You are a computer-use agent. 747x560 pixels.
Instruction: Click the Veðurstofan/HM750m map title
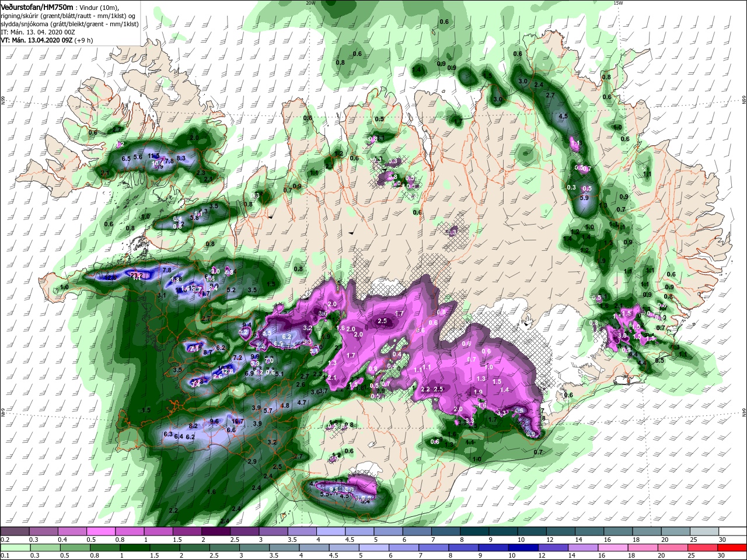click(x=37, y=6)
